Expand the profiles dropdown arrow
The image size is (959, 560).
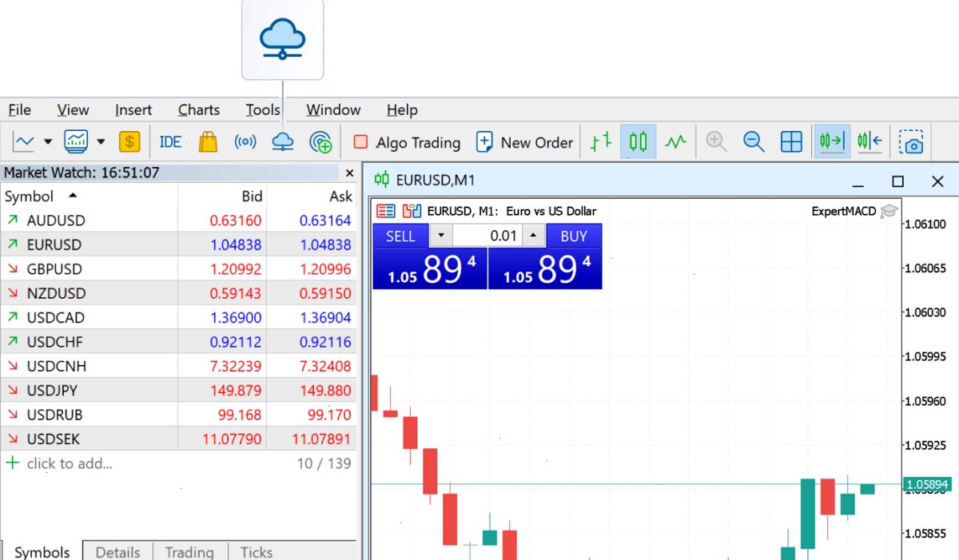click(101, 142)
